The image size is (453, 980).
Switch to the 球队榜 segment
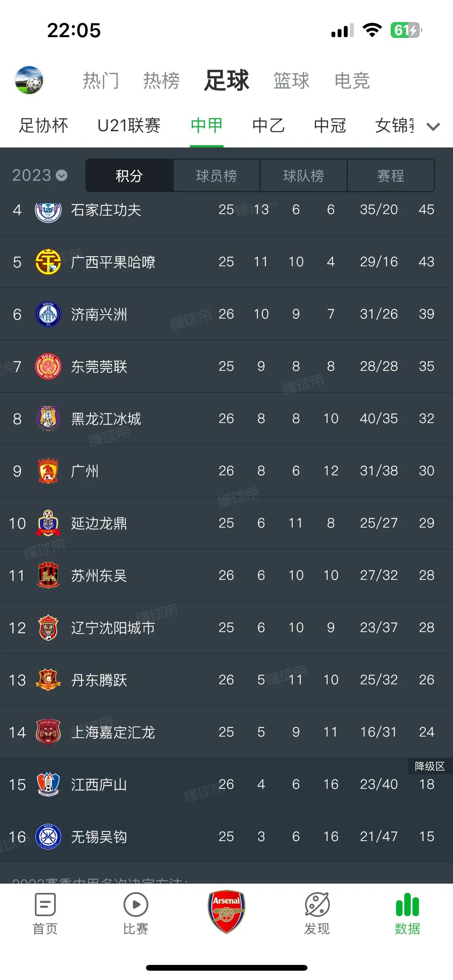pyautogui.click(x=304, y=176)
